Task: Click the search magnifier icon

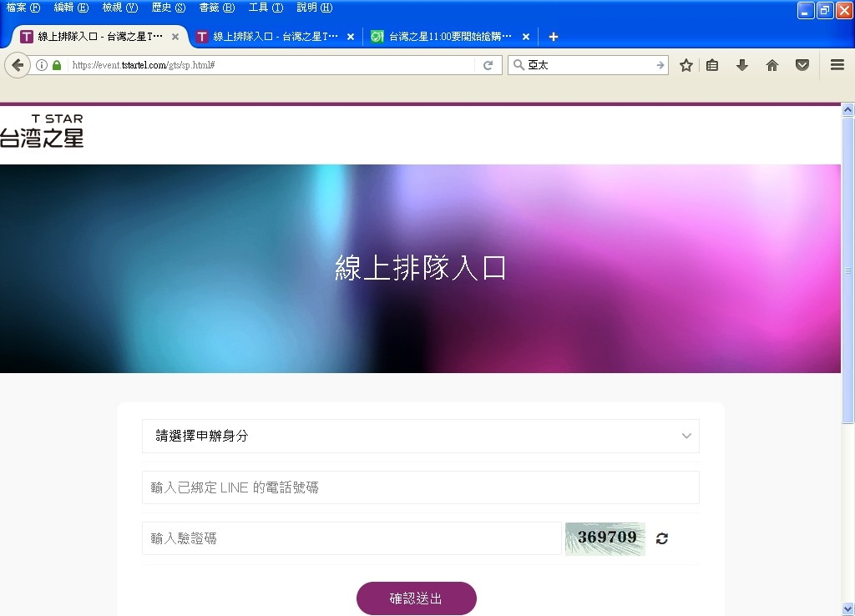Action: (x=519, y=65)
